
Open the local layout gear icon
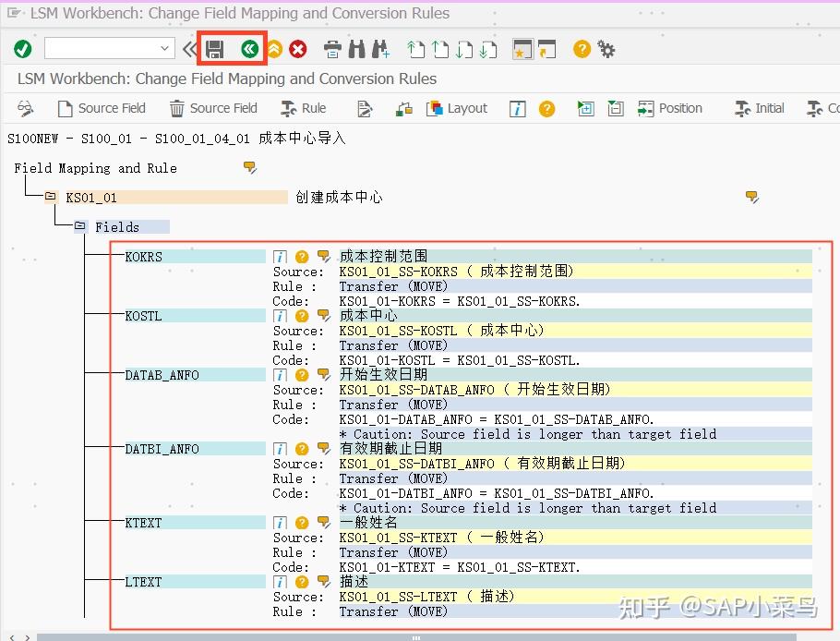(x=606, y=49)
